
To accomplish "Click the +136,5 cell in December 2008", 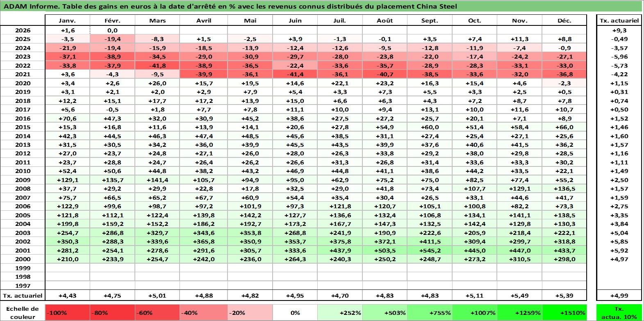I will (564, 189).
